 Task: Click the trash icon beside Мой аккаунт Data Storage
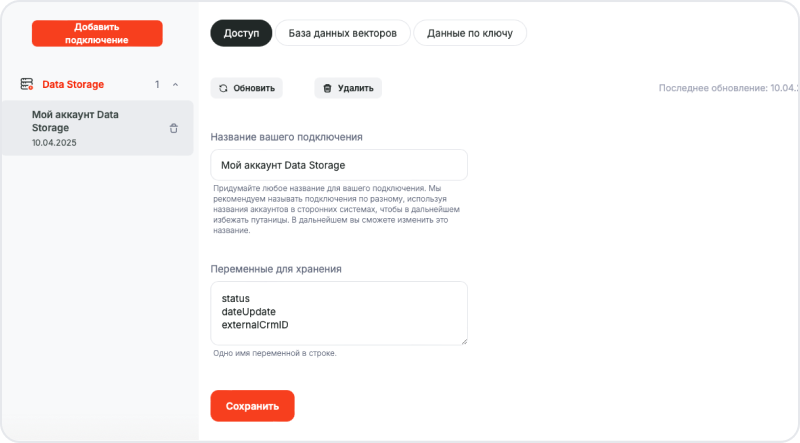pos(173,128)
